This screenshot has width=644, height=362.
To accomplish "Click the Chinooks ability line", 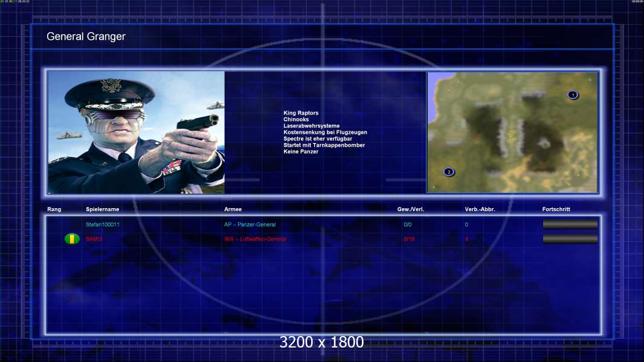I will pos(296,119).
